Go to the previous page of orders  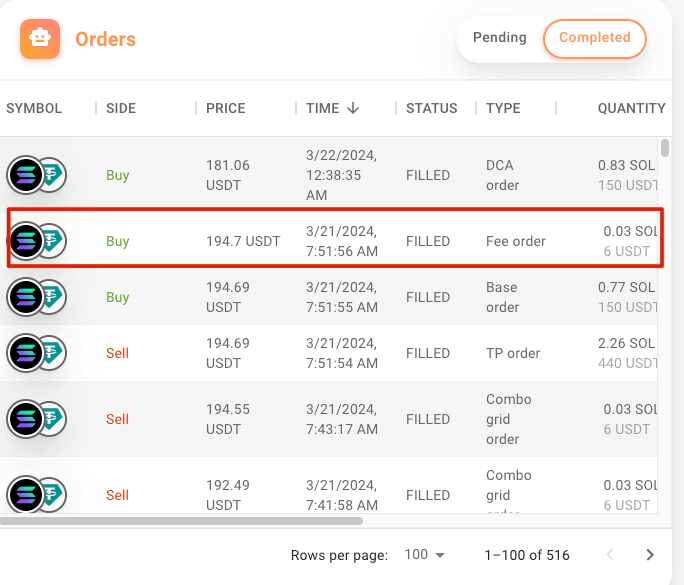608,555
